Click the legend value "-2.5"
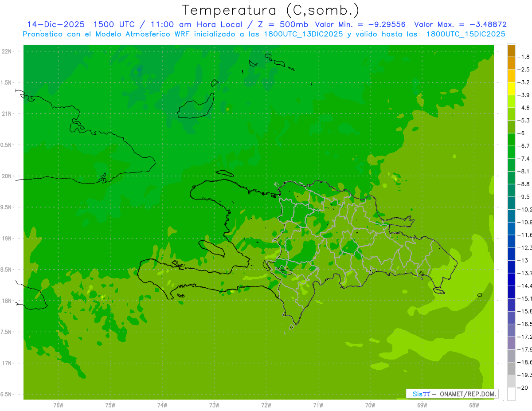Image resolution: width=532 pixels, height=411 pixels. pyautogui.click(x=524, y=70)
